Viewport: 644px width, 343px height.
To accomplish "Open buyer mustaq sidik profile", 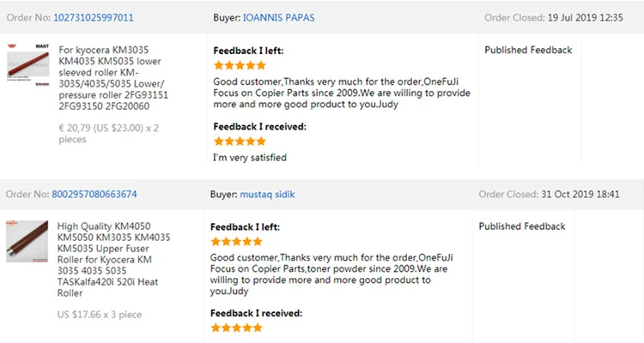I will [268, 194].
